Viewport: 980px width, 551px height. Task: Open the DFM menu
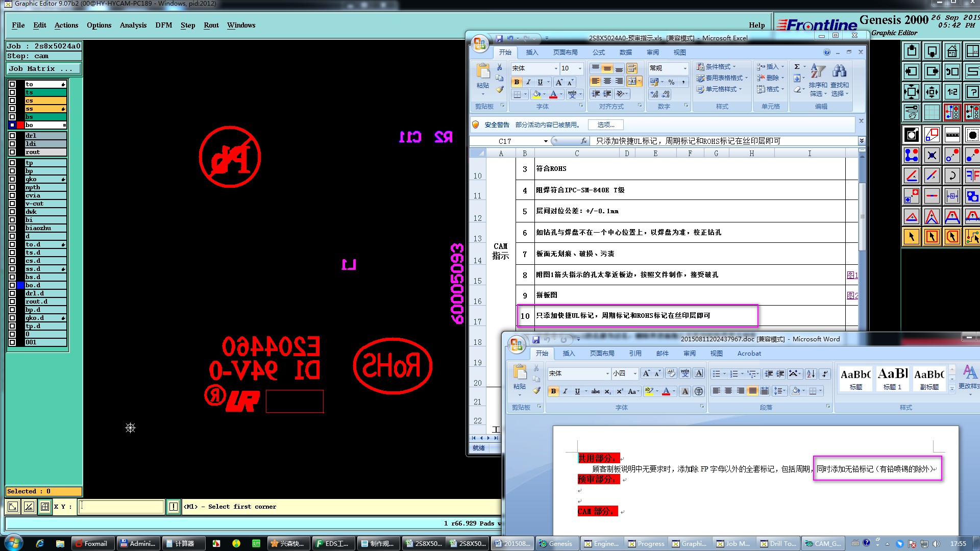click(163, 25)
